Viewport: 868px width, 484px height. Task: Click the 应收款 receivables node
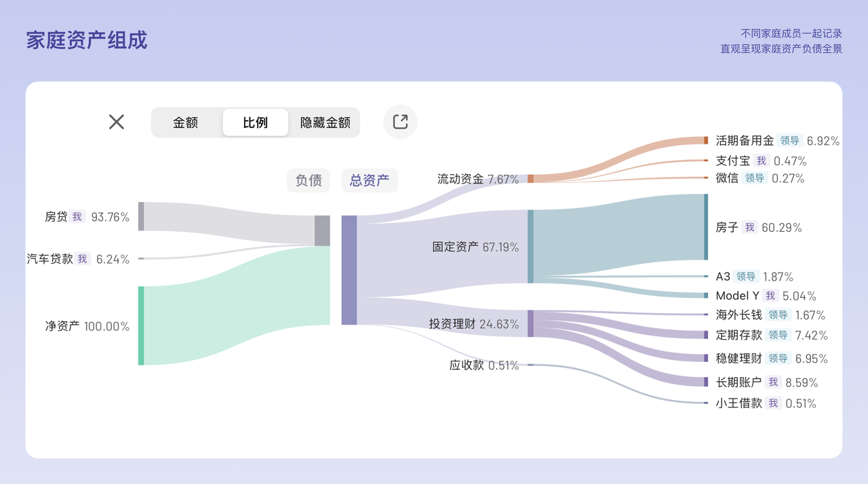pyautogui.click(x=530, y=365)
